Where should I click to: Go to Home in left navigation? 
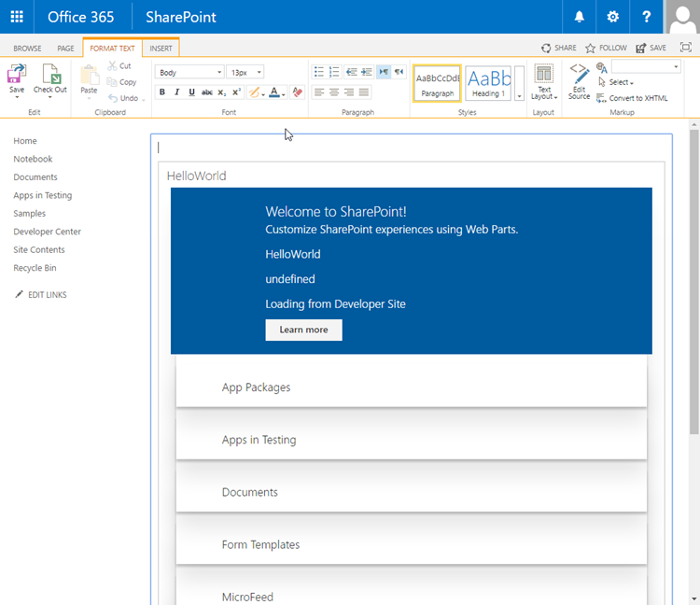[25, 141]
